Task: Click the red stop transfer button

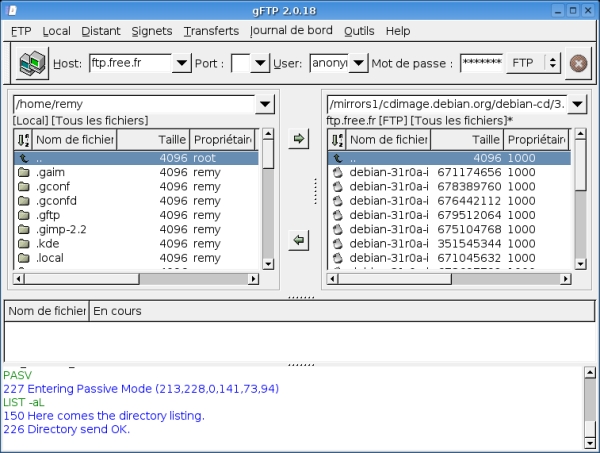Action: [x=577, y=63]
